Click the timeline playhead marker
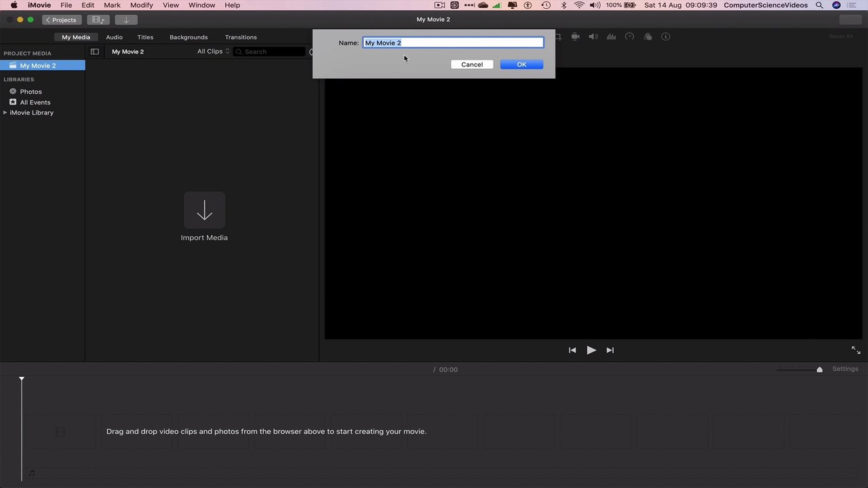 coord(22,378)
